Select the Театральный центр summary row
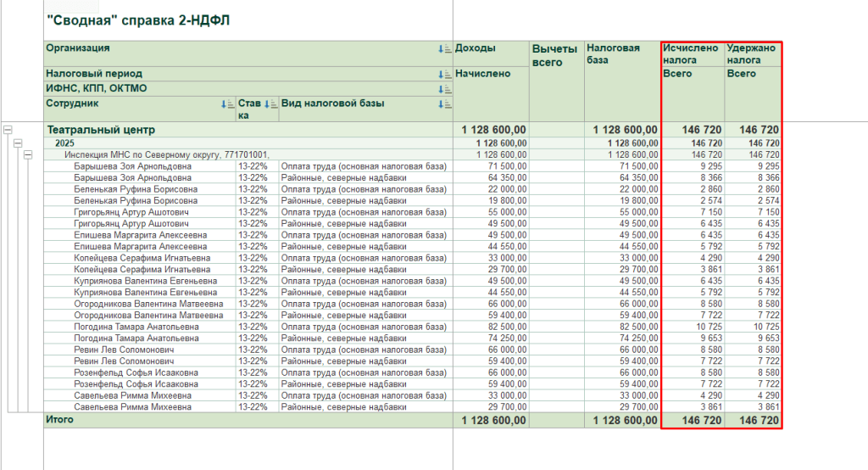 (413, 130)
